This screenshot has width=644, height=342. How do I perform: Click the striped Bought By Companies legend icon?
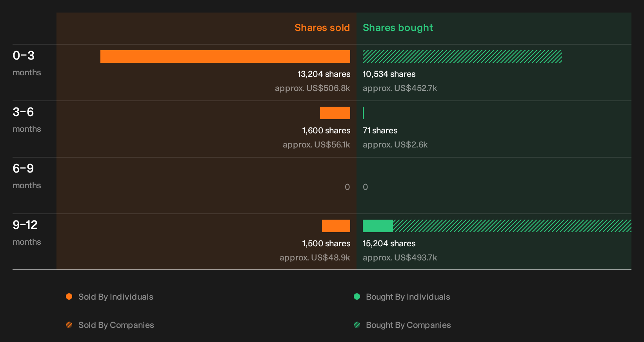point(357,325)
